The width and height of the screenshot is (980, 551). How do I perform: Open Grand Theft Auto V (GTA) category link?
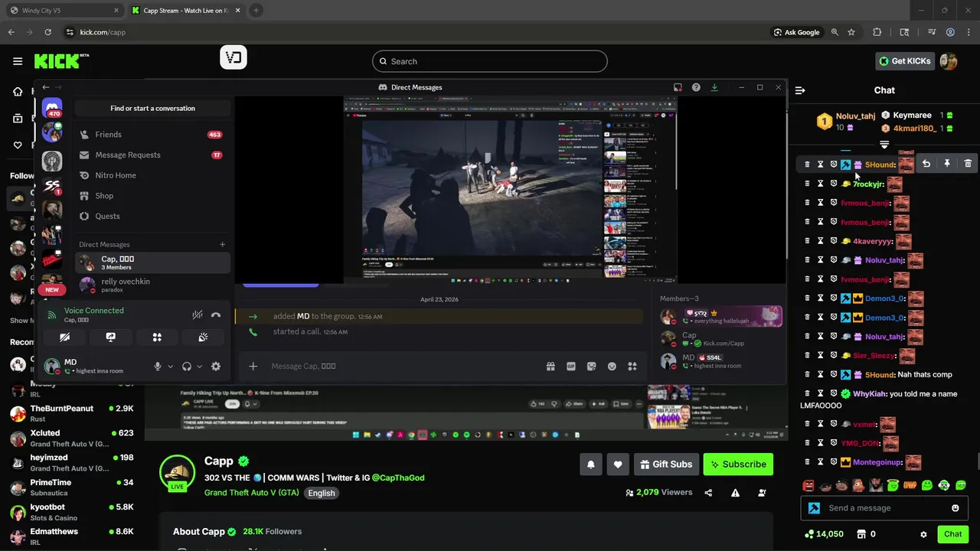(x=252, y=493)
